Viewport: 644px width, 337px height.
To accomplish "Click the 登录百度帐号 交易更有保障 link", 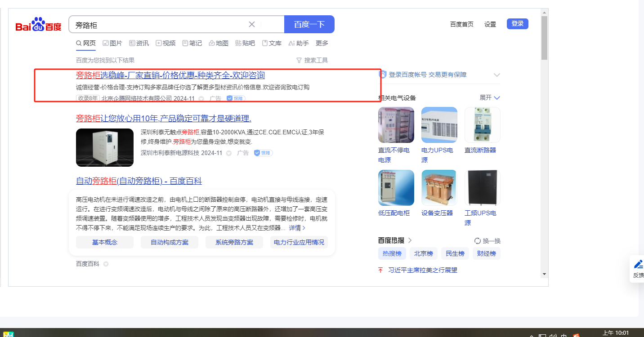I will pos(428,75).
